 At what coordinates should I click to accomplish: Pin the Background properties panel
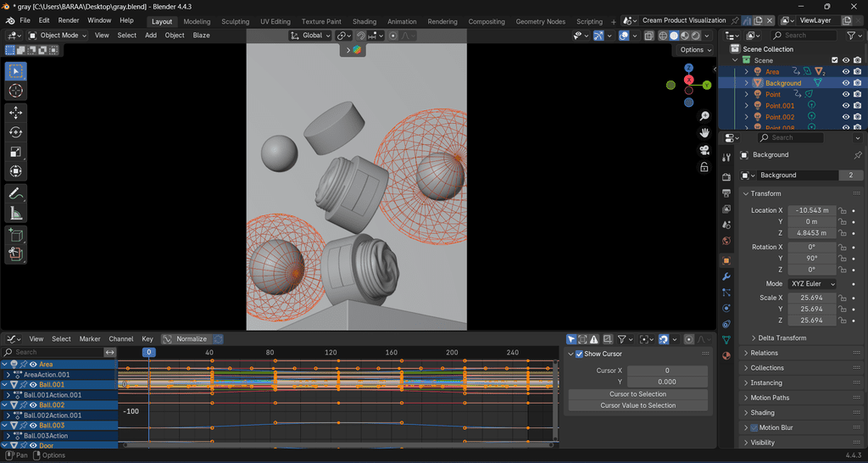857,155
